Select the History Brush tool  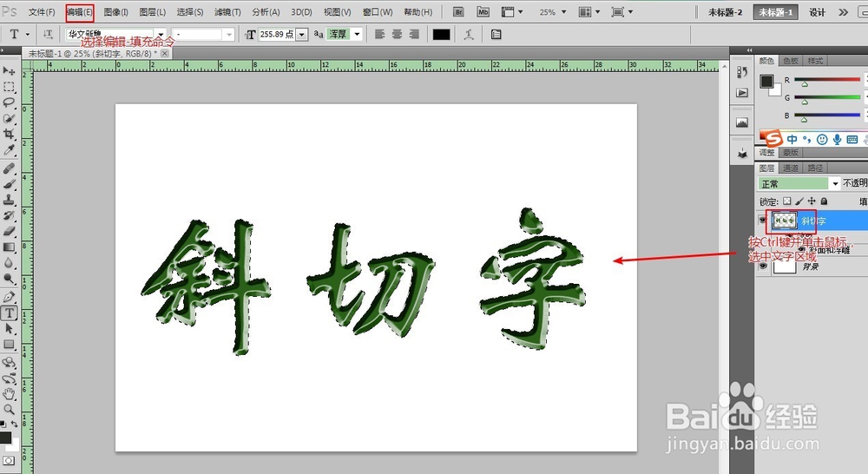(x=9, y=215)
